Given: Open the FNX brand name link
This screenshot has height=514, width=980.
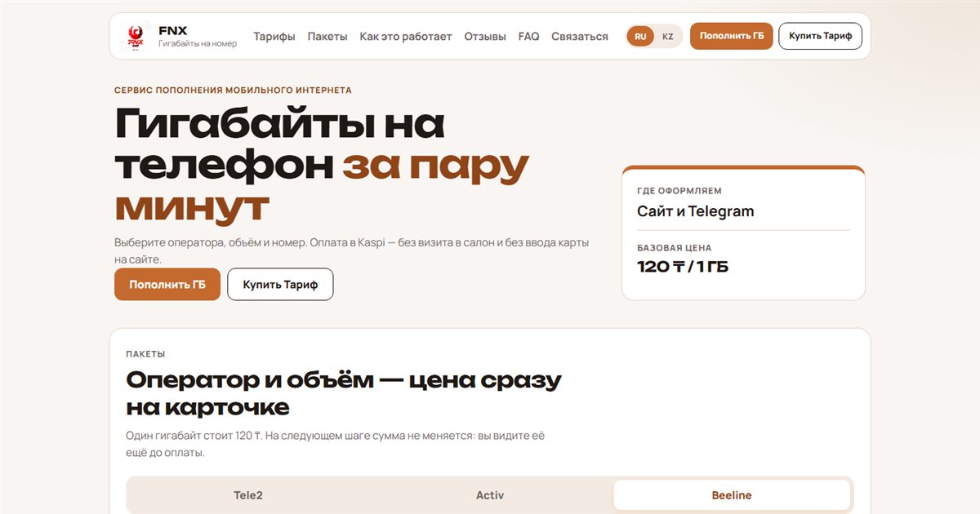Looking at the screenshot, I should 172,31.
